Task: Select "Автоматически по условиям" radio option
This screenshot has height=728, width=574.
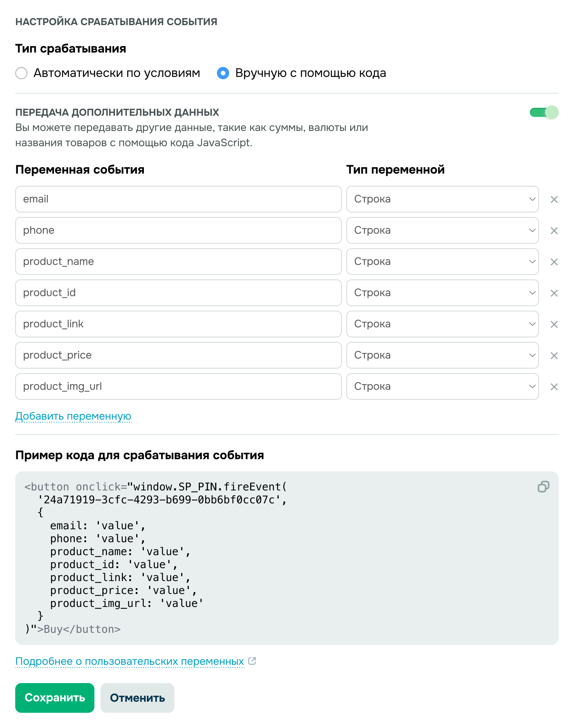Action: click(x=22, y=73)
